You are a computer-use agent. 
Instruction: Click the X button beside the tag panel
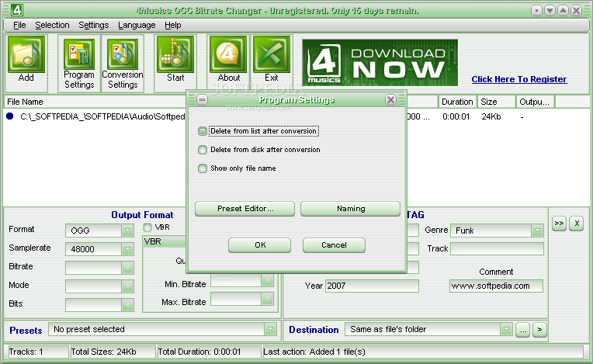click(x=577, y=223)
